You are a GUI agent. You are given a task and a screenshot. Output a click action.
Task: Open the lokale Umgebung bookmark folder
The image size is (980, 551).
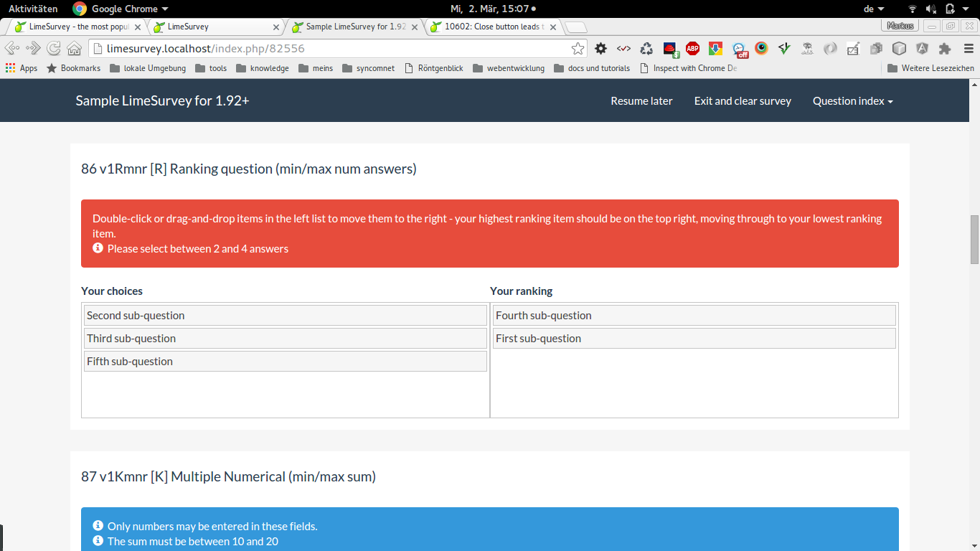(148, 68)
